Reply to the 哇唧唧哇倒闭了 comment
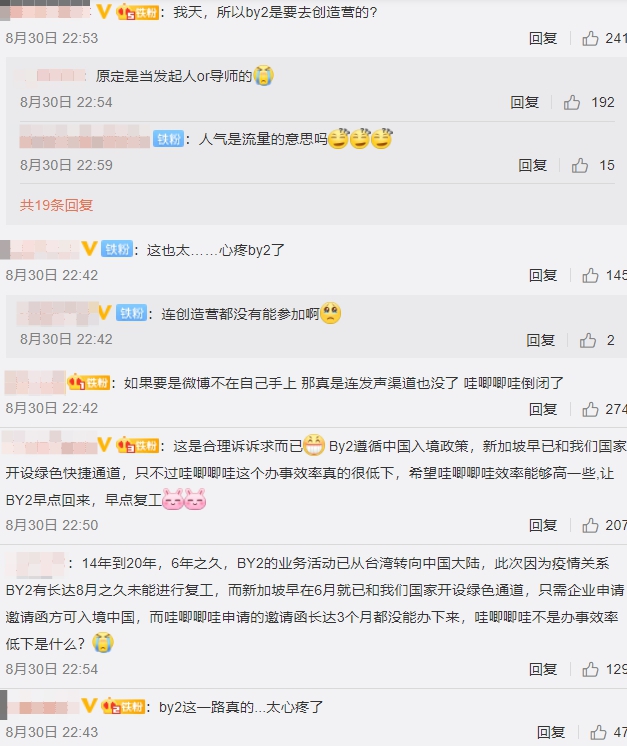 (543, 409)
